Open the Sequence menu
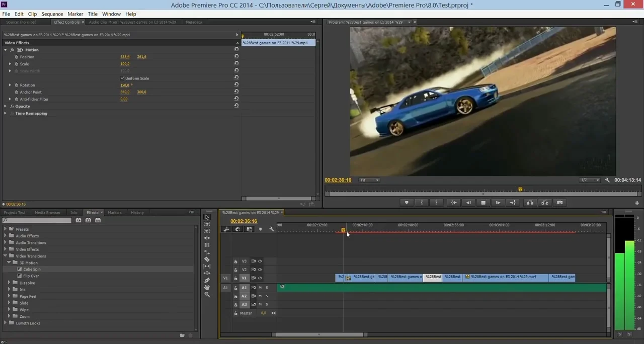The width and height of the screenshot is (644, 344). point(52,14)
